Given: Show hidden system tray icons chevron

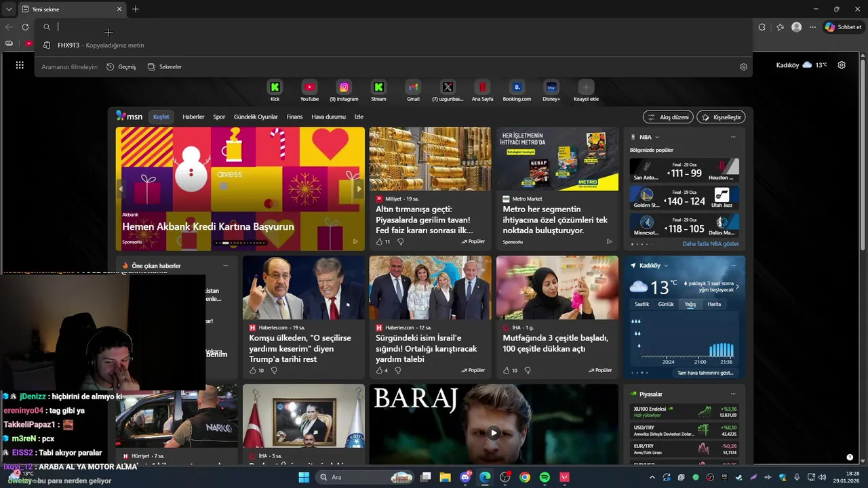Looking at the screenshot, I should 652,477.
